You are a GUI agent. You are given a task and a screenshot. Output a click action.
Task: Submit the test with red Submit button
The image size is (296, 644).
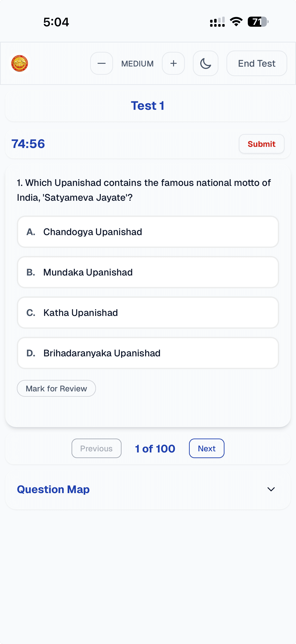[261, 144]
